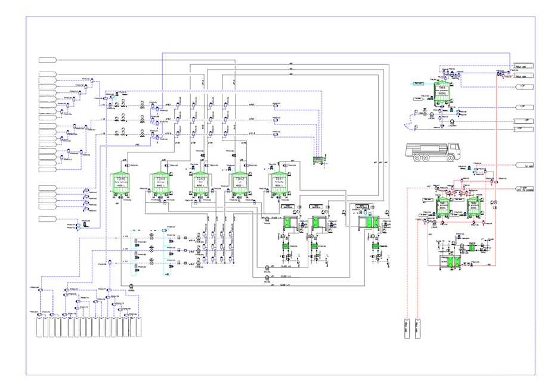554x392 pixels.
Task: Select the T945 4000 L tank
Action: coord(121,184)
